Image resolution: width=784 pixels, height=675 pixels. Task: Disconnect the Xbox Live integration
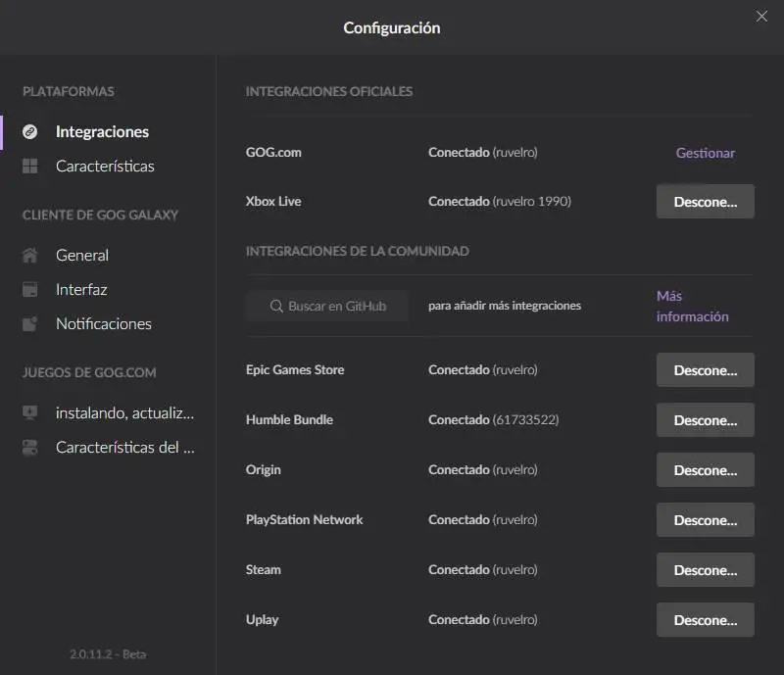click(705, 202)
